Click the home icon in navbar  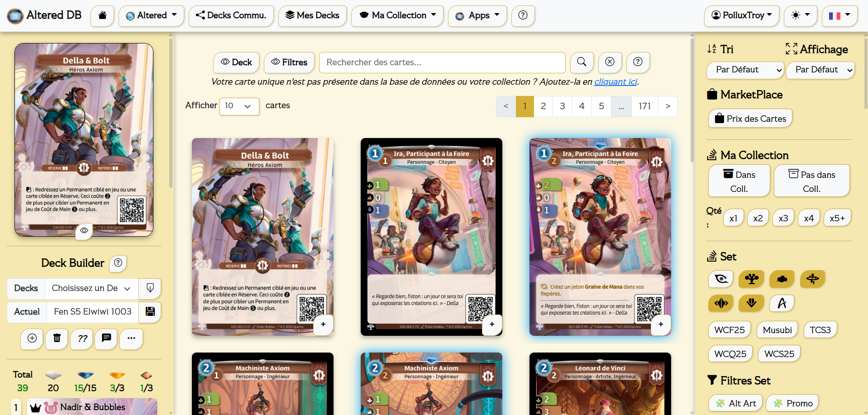(102, 15)
